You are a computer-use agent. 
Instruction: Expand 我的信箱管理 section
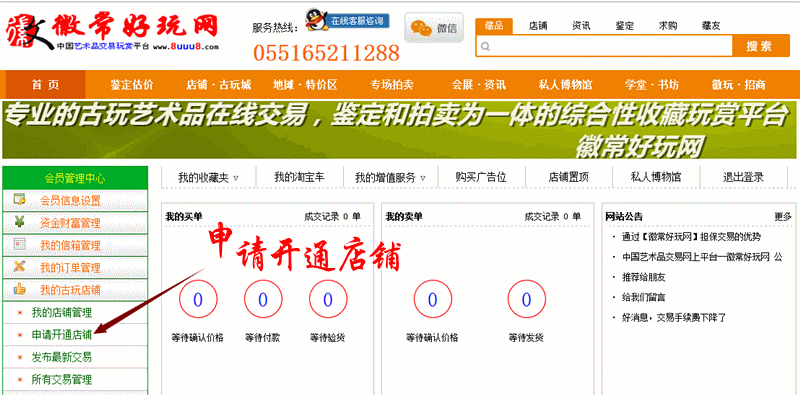coord(75,245)
